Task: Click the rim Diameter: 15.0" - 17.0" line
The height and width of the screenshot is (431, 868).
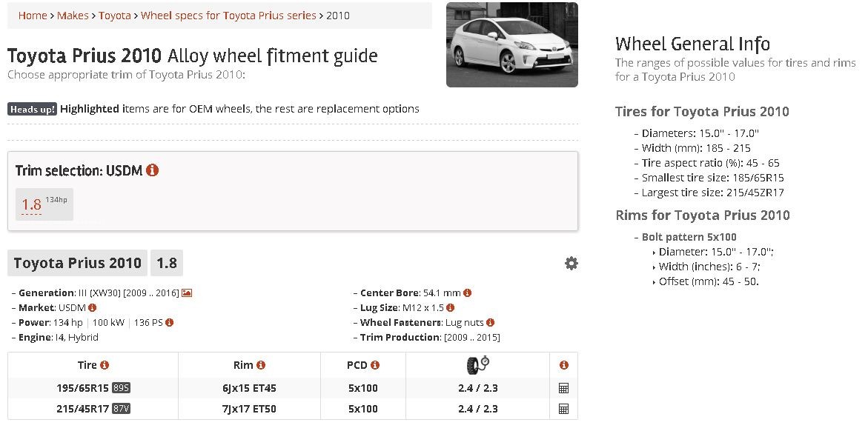Action: (716, 253)
